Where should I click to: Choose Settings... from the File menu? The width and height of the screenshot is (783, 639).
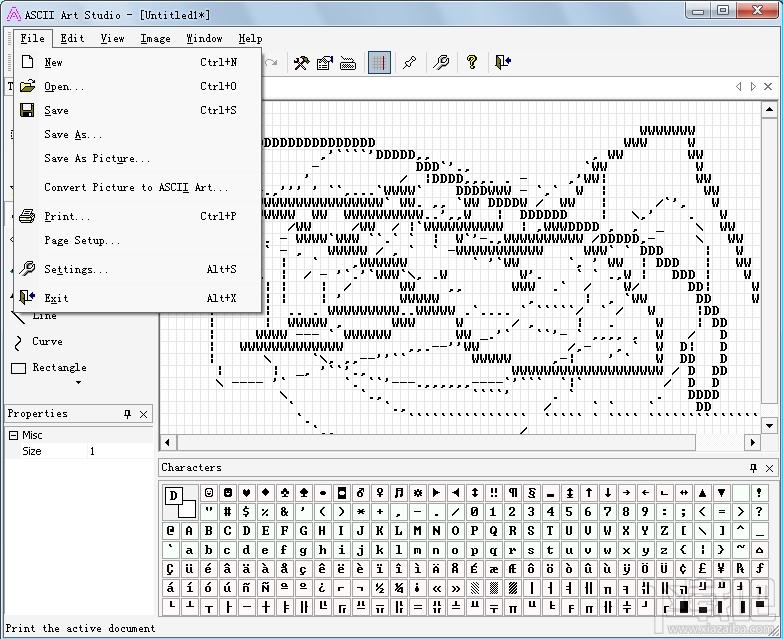[x=137, y=269]
